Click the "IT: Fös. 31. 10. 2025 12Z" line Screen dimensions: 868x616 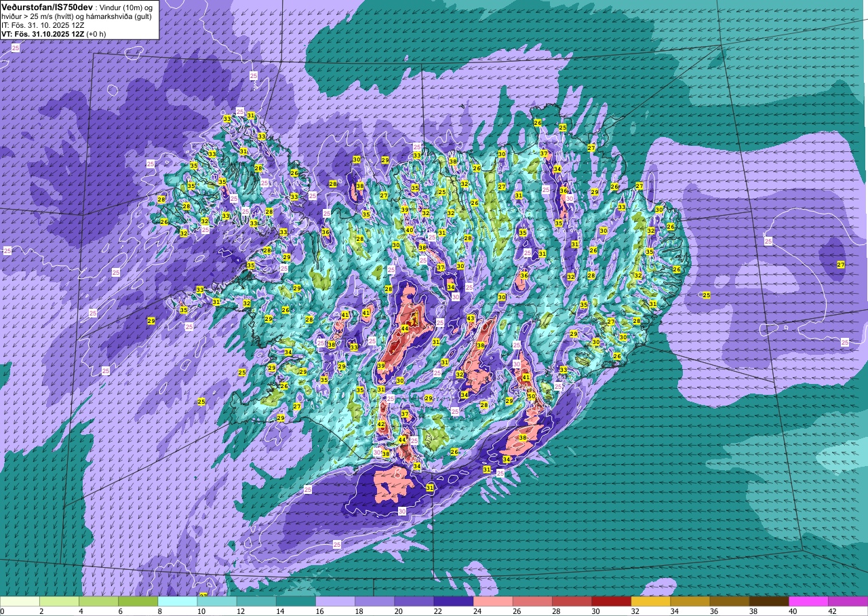coord(43,24)
